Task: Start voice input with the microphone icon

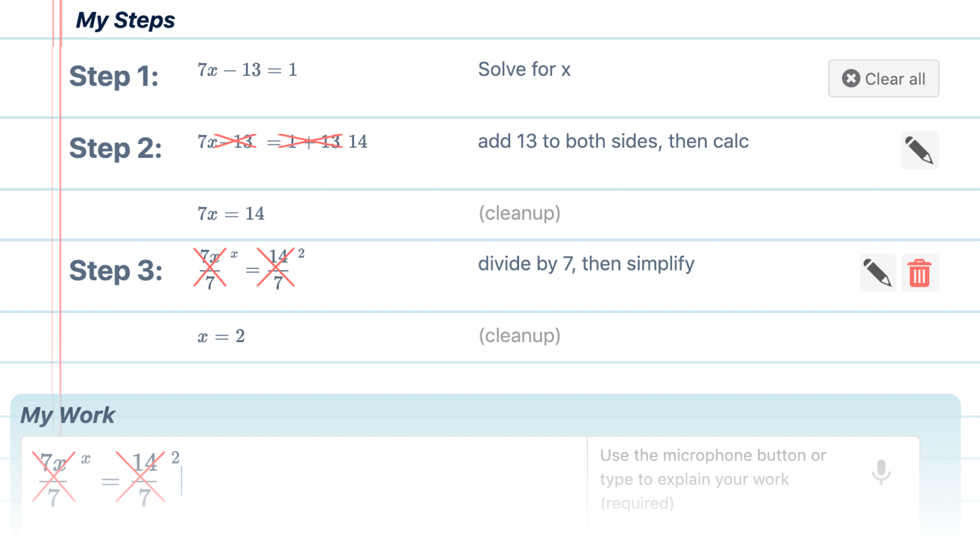Action: coord(880,472)
